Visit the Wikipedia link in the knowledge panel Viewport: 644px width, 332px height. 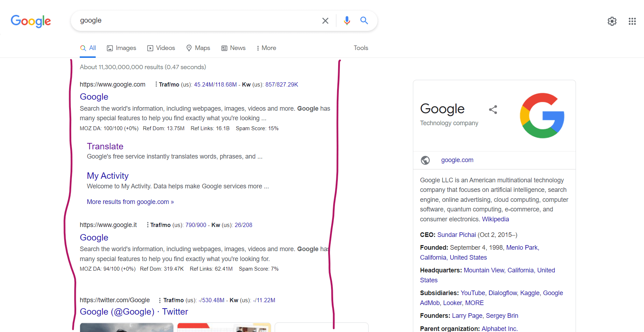click(x=495, y=219)
